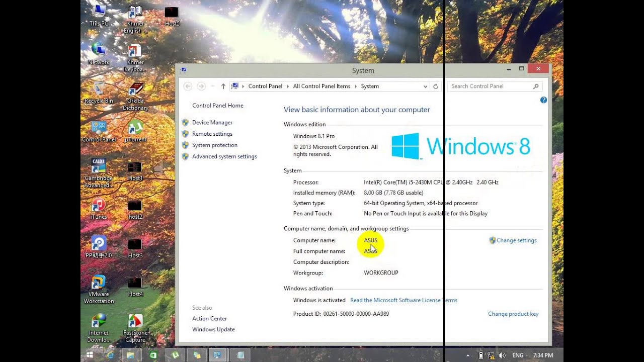644x362 pixels.
Task: Click the battery icon in system tray
Action: [480, 355]
